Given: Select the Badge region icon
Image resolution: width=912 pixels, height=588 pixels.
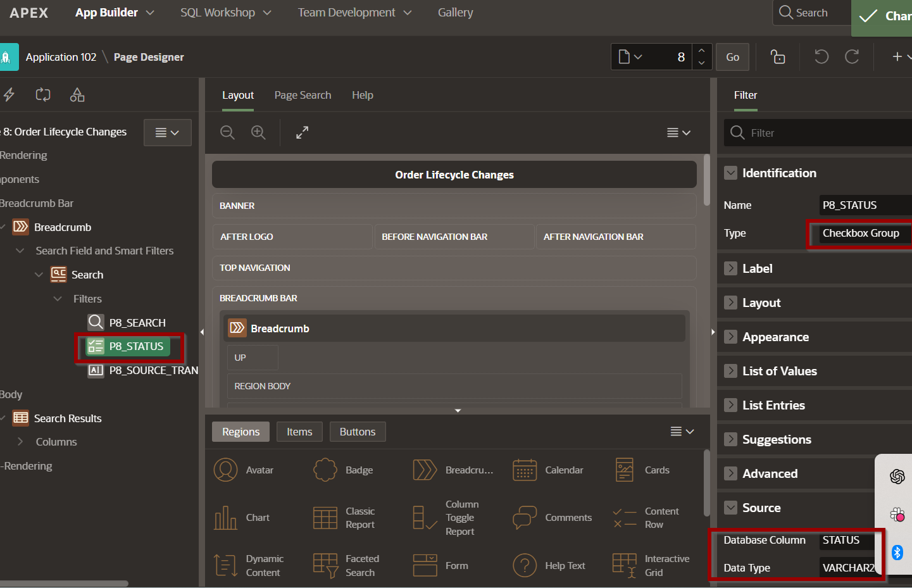Looking at the screenshot, I should click(x=325, y=470).
